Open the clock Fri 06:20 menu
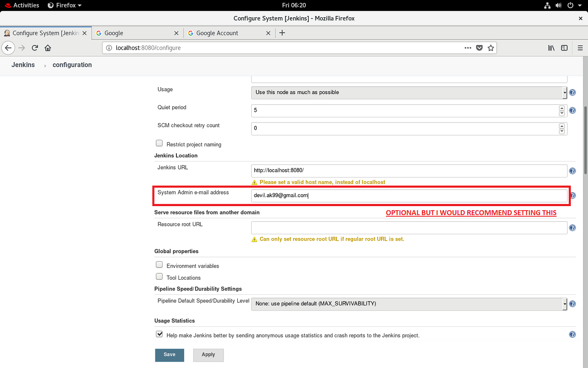 (x=294, y=5)
